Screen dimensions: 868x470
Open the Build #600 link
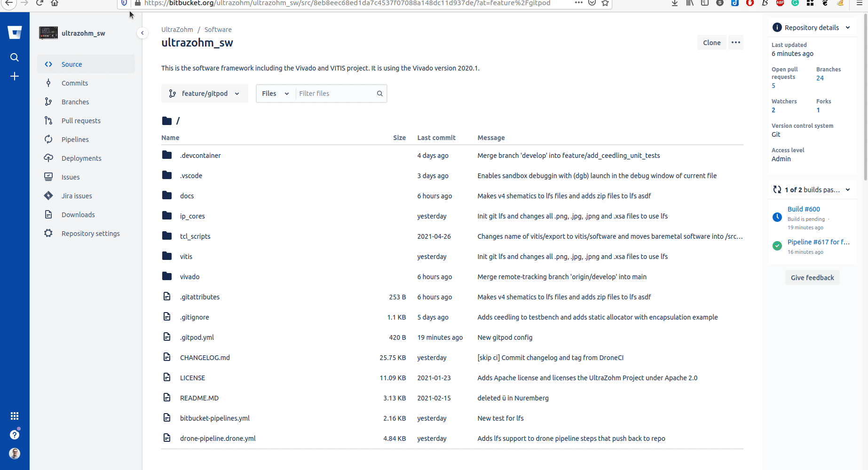coord(804,209)
